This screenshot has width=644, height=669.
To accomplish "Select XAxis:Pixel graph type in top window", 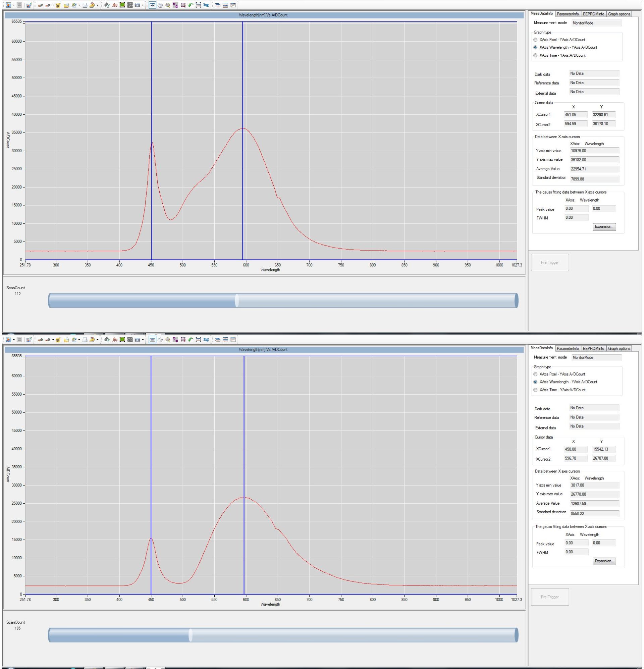I will pos(535,40).
